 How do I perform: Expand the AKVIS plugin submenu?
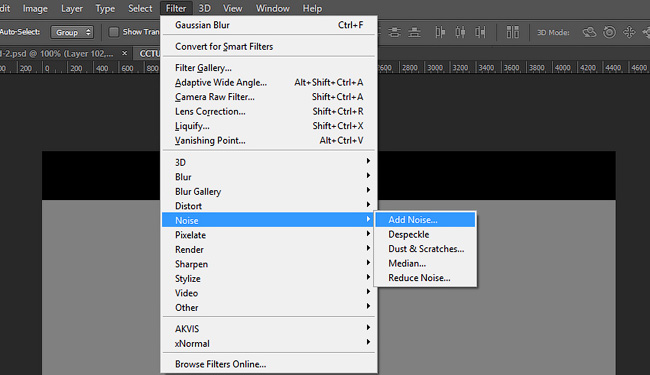[x=269, y=329]
